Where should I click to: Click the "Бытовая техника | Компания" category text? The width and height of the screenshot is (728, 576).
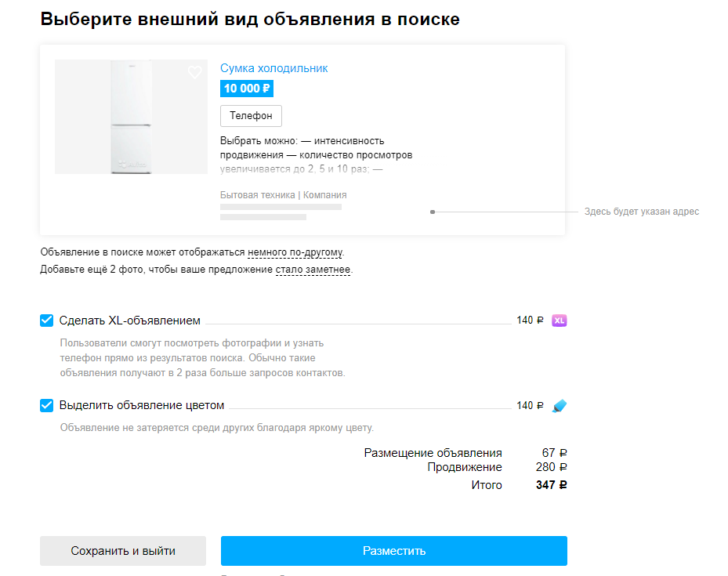coord(283,195)
